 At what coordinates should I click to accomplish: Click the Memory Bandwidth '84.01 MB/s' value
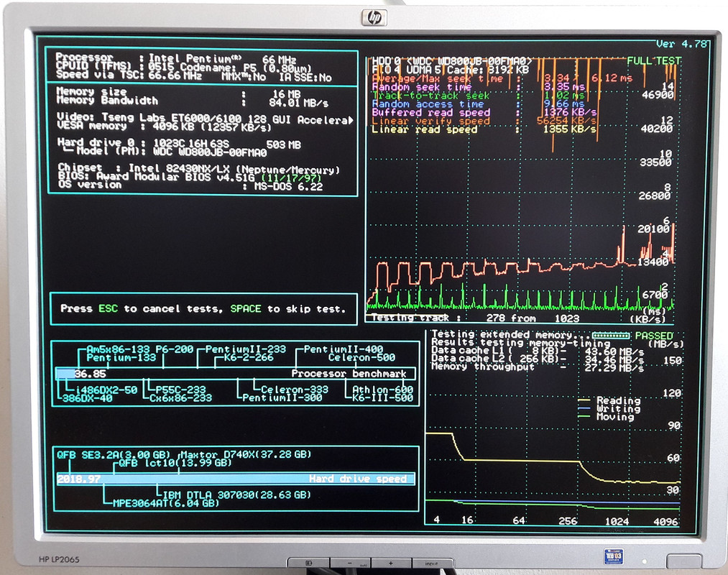pos(298,102)
